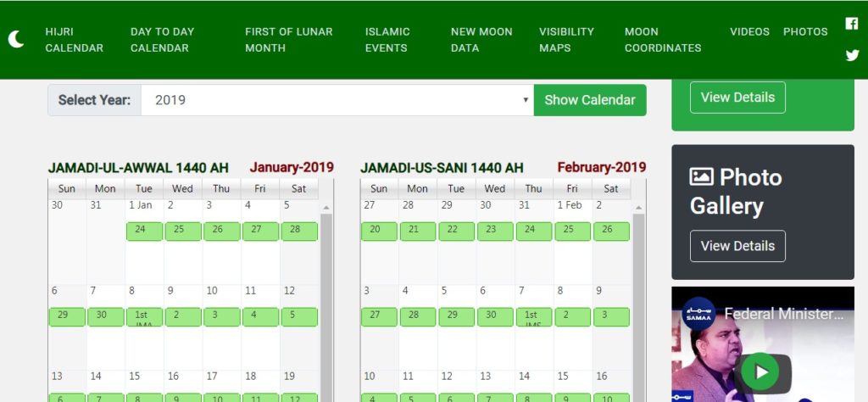Click the Photo Gallery picture icon
Viewport: 868px width, 402px height.
(701, 177)
